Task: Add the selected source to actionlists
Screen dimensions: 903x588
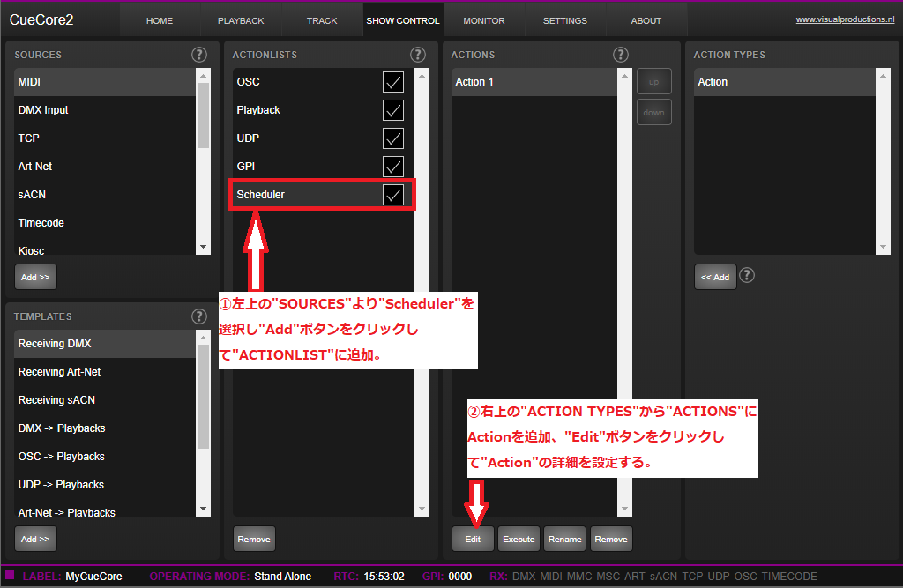Action: coord(35,277)
